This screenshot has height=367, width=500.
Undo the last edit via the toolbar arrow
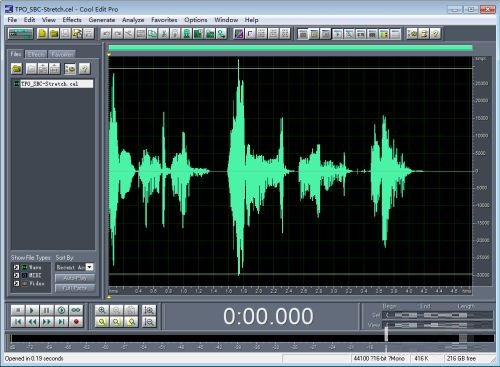(x=106, y=34)
